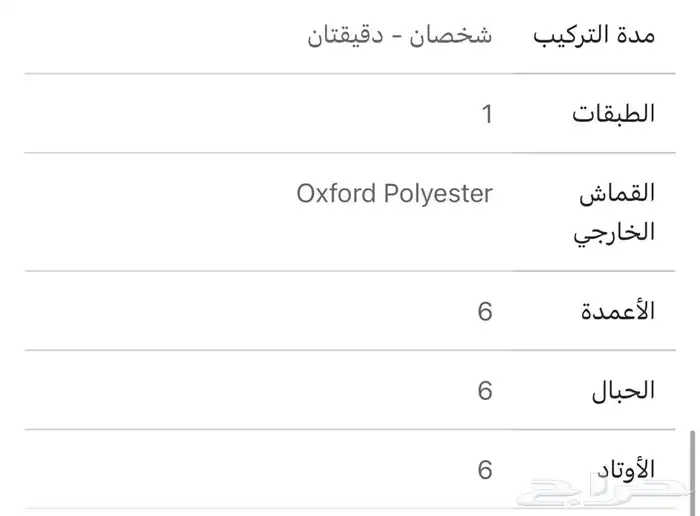Click the word Oxford in fabric value
Viewport: 700px width, 516px height.
tap(336, 193)
